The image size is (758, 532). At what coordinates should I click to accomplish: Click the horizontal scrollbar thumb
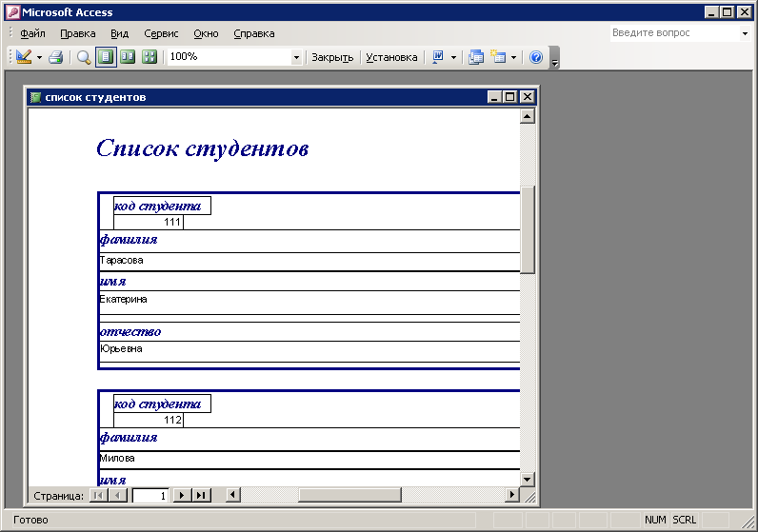pyautogui.click(x=349, y=495)
